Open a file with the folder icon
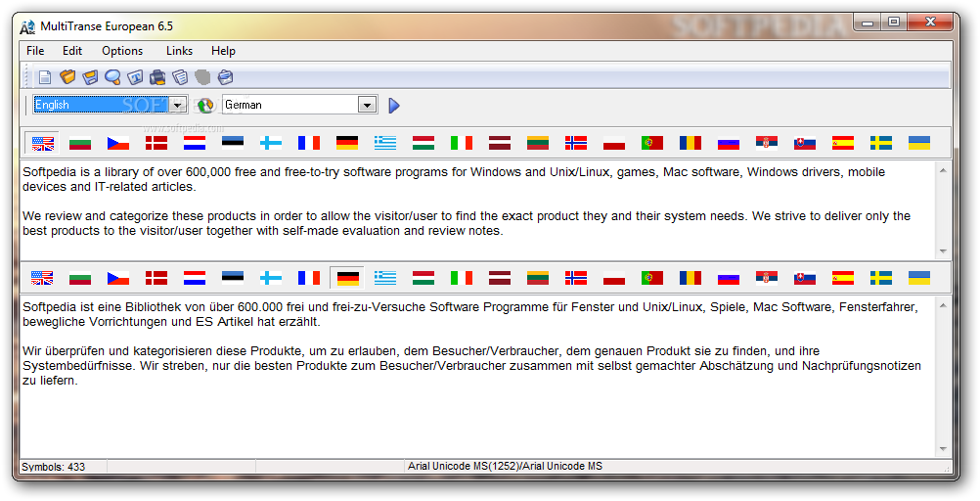The width and height of the screenshot is (980, 501). pos(67,77)
